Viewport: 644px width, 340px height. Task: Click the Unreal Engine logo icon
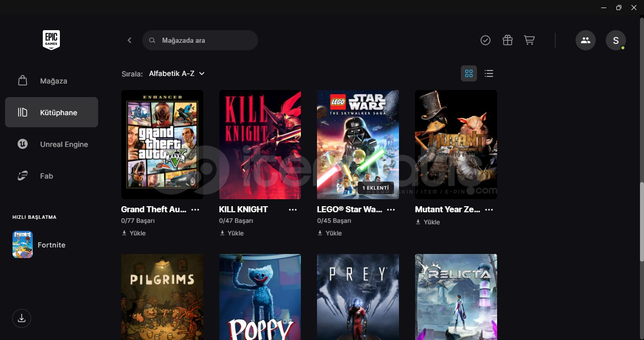tap(23, 144)
